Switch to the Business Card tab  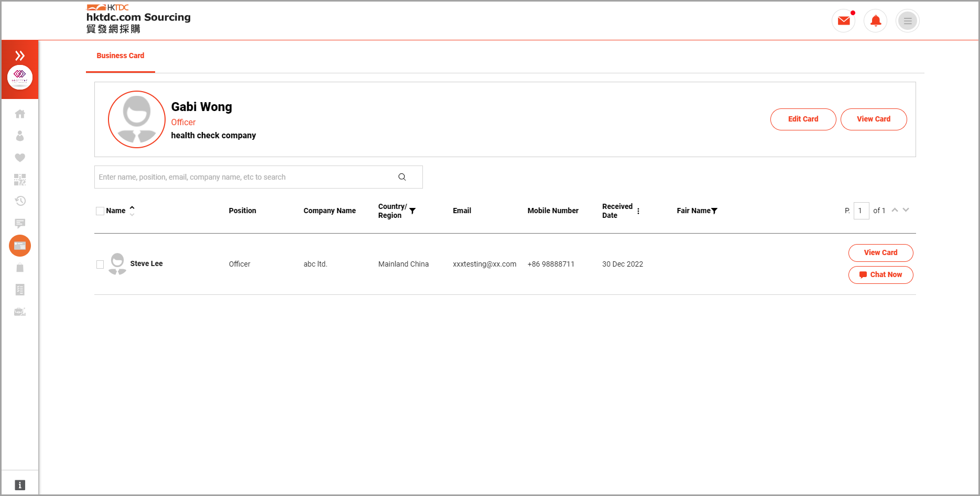[121, 56]
